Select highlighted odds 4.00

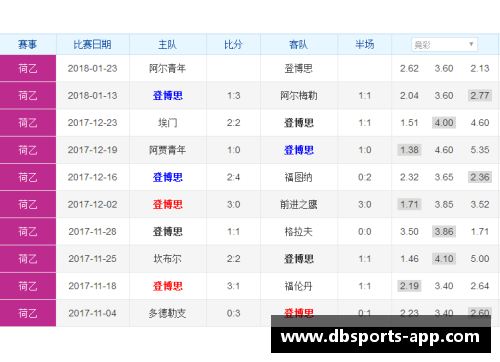pos(444,123)
